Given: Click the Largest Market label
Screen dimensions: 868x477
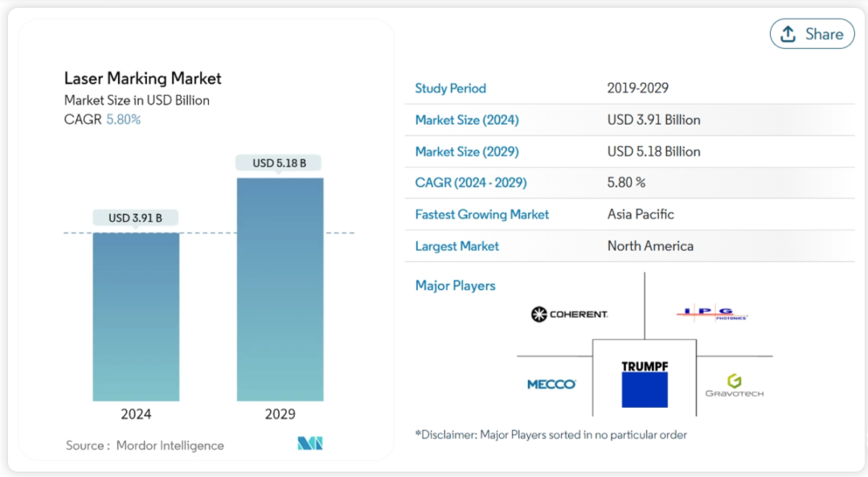Looking at the screenshot, I should [457, 246].
